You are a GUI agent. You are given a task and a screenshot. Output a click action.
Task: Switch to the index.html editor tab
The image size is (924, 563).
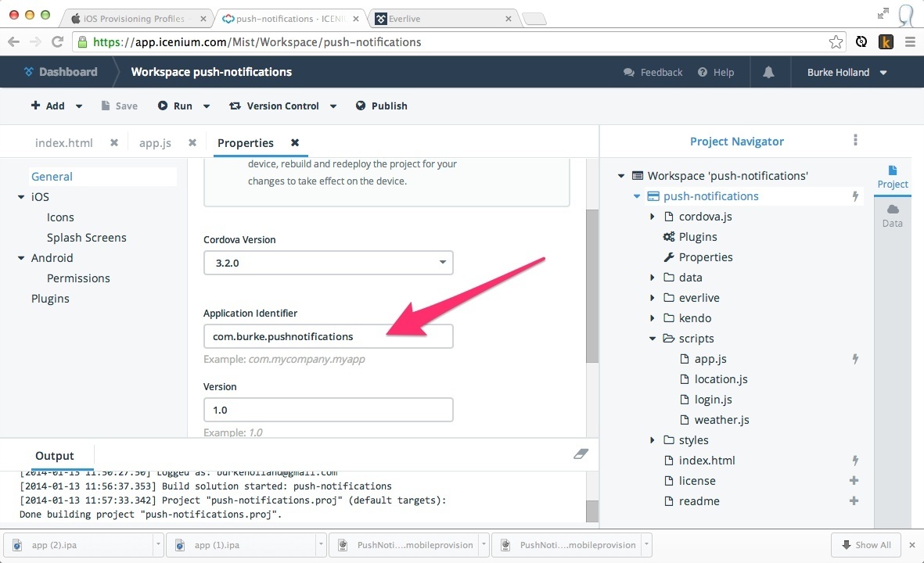click(x=64, y=143)
